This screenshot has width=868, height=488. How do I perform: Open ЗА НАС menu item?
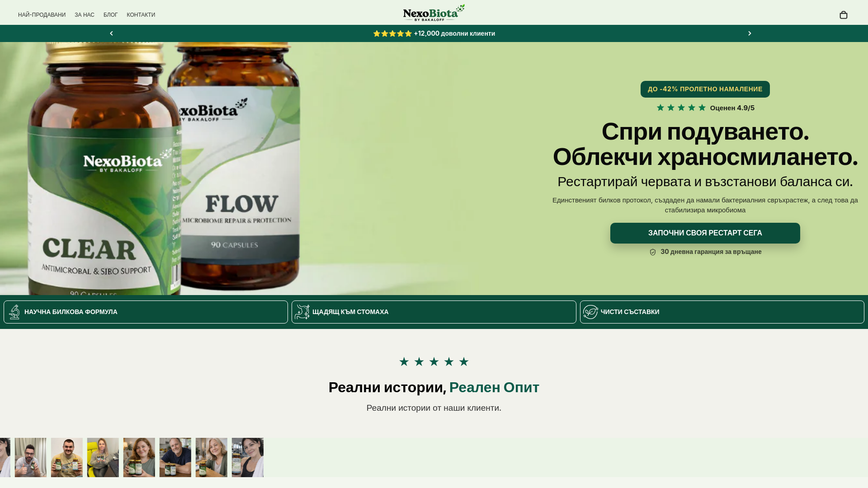[85, 15]
